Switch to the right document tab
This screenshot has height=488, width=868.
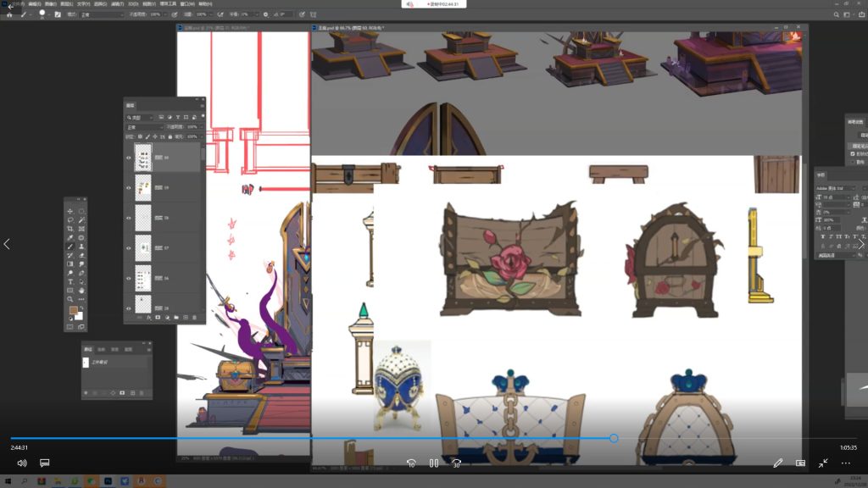click(348, 28)
